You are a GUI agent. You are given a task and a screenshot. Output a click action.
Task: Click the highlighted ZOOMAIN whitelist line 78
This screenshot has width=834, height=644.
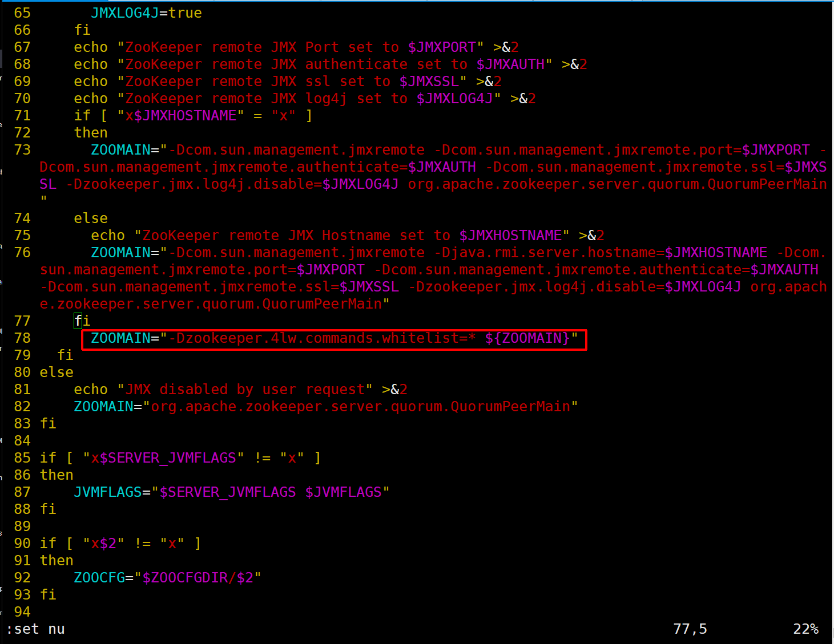pyautogui.click(x=333, y=339)
